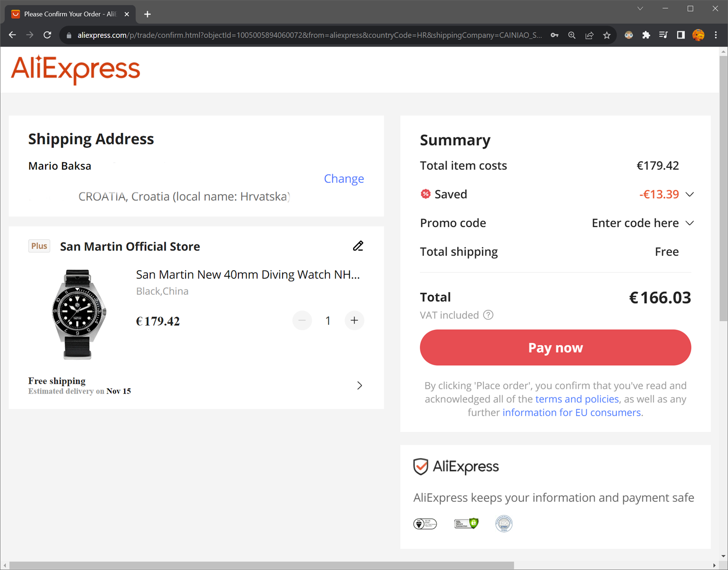Image resolution: width=728 pixels, height=570 pixels.
Task: Click the horizontal page scrollbar
Action: click(x=262, y=565)
